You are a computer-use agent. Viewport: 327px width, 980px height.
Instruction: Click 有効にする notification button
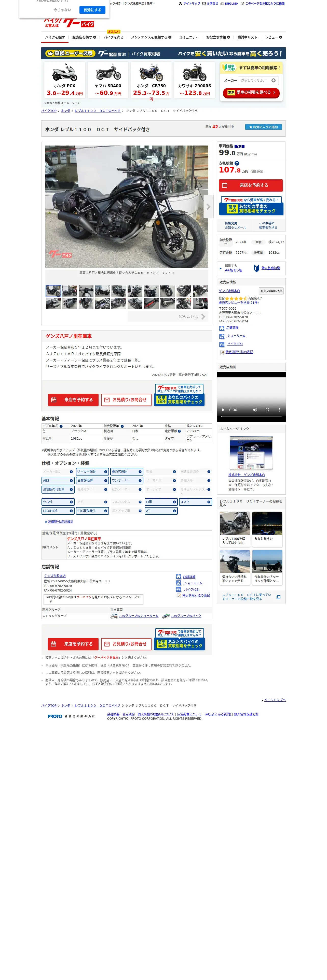(92, 10)
